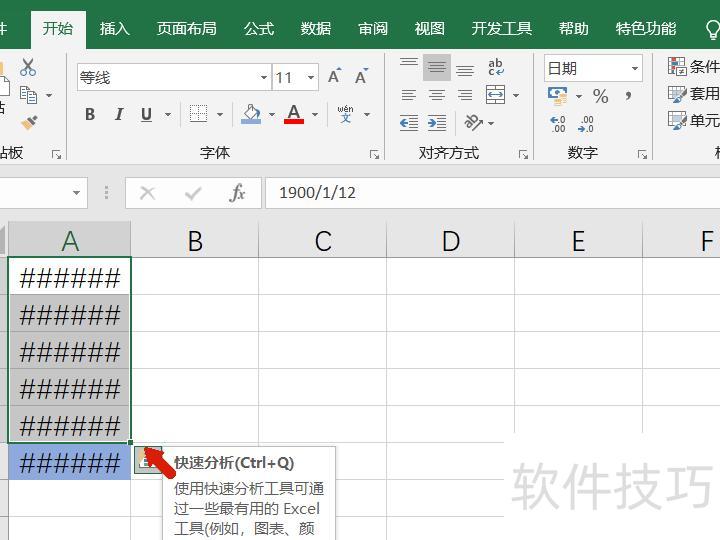Increase font size with large A
Image resolution: width=720 pixels, height=540 pixels.
point(335,77)
